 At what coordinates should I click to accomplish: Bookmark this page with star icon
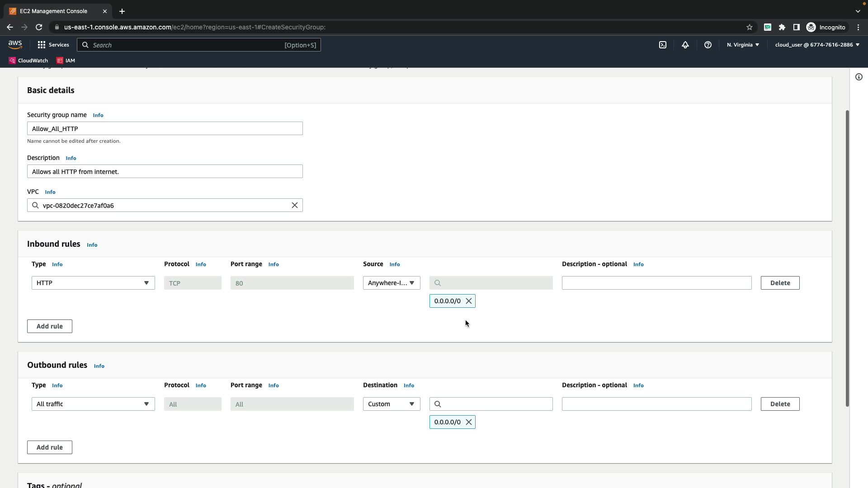(x=749, y=27)
